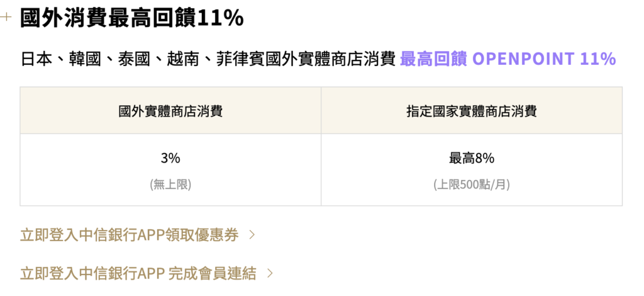This screenshot has height=296, width=644.
Task: Click the word 日本 in the description
Action: pos(36,59)
